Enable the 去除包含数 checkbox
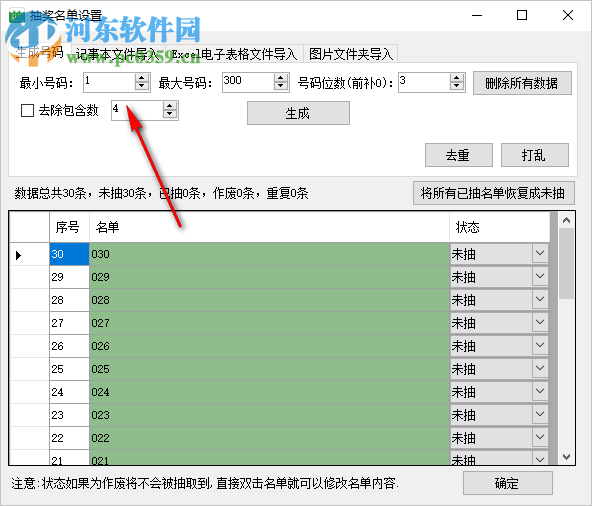This screenshot has width=592, height=506. tap(27, 111)
